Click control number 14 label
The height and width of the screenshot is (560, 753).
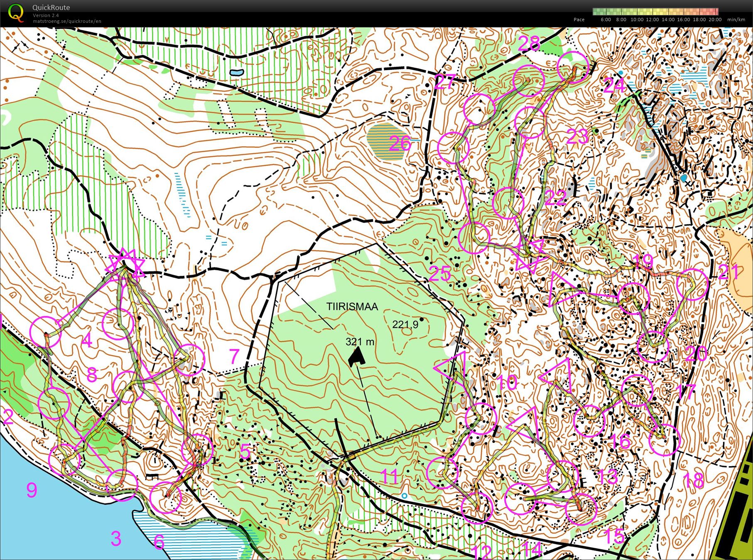coord(532,549)
